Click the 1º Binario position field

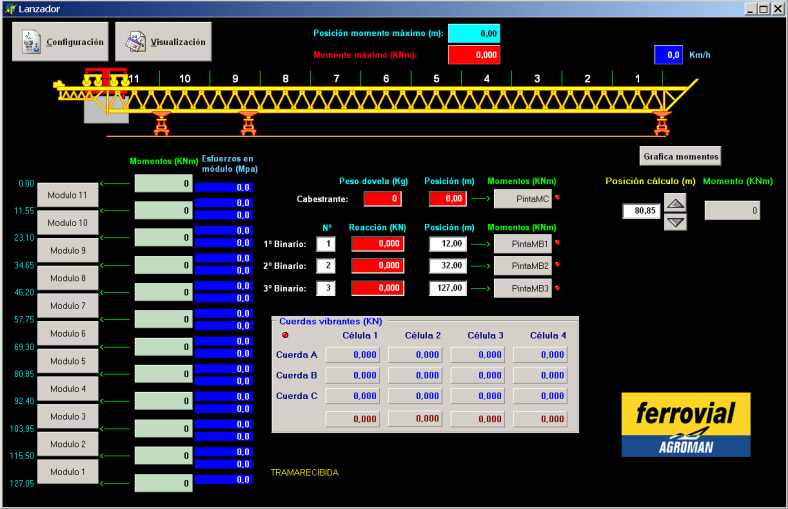coord(448,243)
